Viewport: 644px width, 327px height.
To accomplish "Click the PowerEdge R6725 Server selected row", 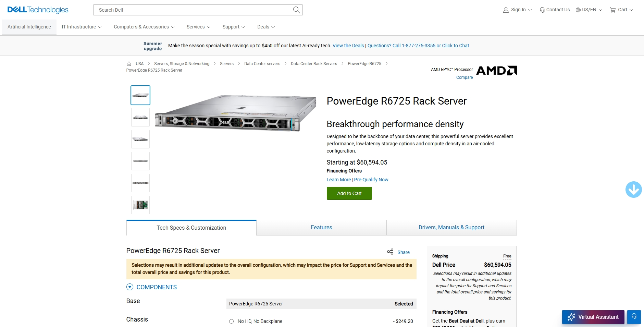I will point(321,304).
